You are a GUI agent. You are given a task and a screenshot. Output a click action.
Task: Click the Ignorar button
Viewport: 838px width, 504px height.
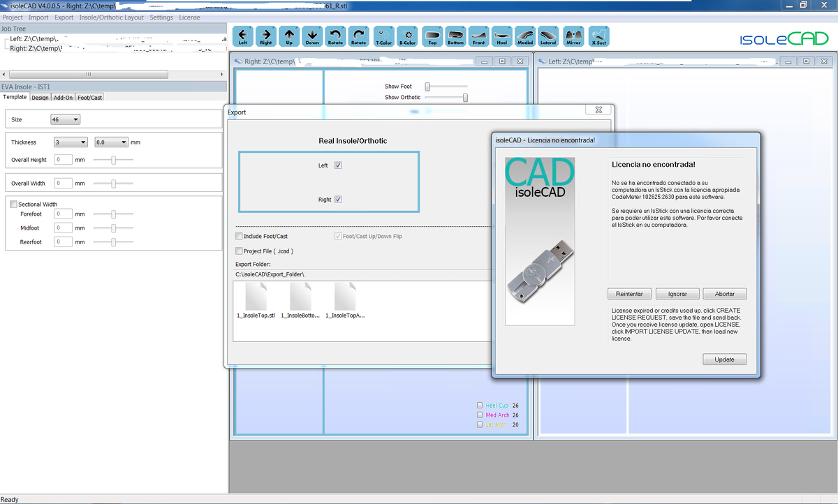(x=677, y=294)
